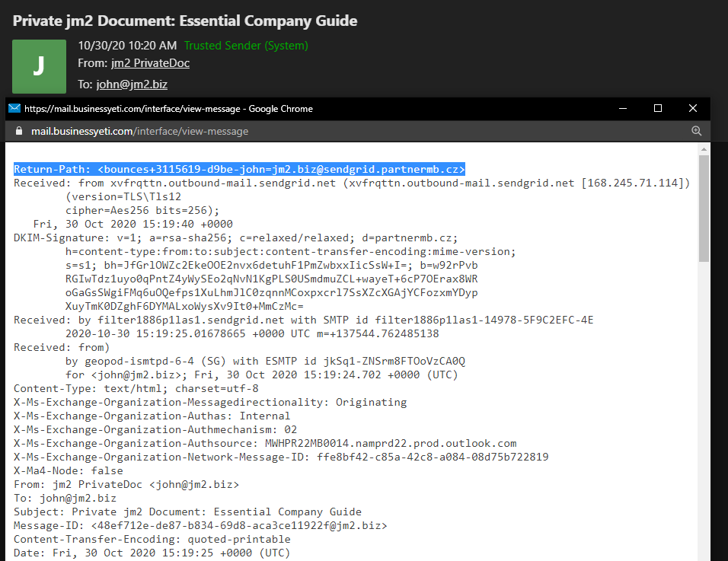This screenshot has width=728, height=561.
Task: Click the zoom magnifier icon in address bar
Action: point(696,131)
